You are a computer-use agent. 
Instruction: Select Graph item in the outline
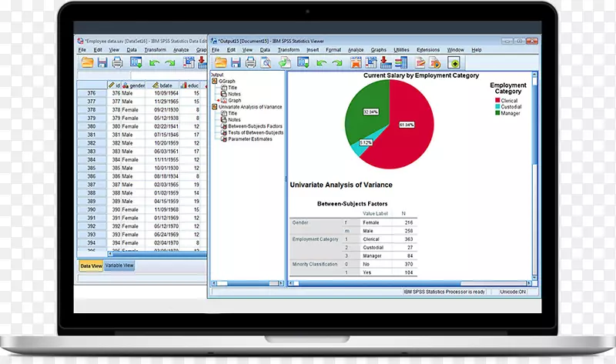point(235,101)
